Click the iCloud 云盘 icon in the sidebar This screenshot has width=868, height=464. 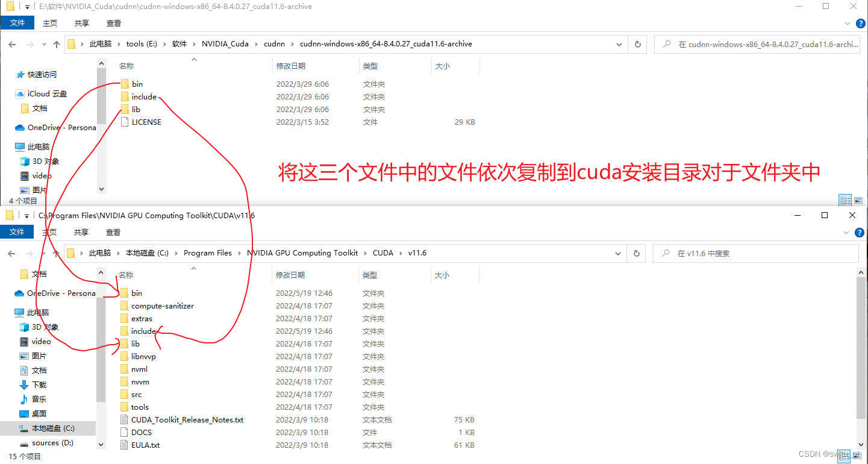click(x=19, y=93)
